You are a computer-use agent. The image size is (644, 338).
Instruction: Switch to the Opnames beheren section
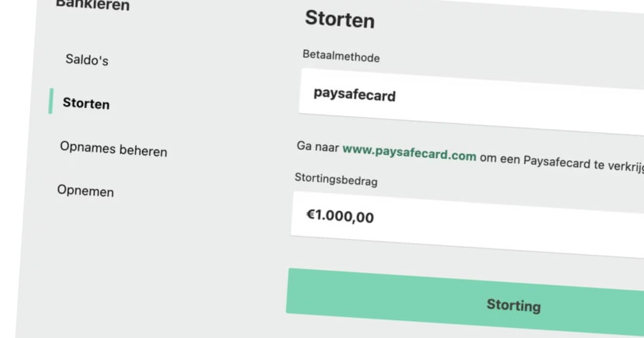click(113, 149)
